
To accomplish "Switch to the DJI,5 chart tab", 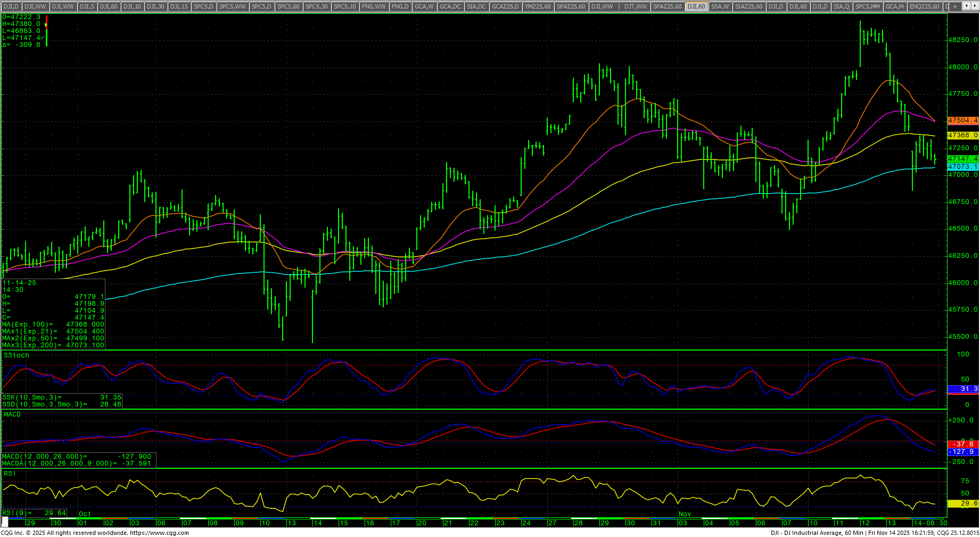I will click(x=87, y=6).
